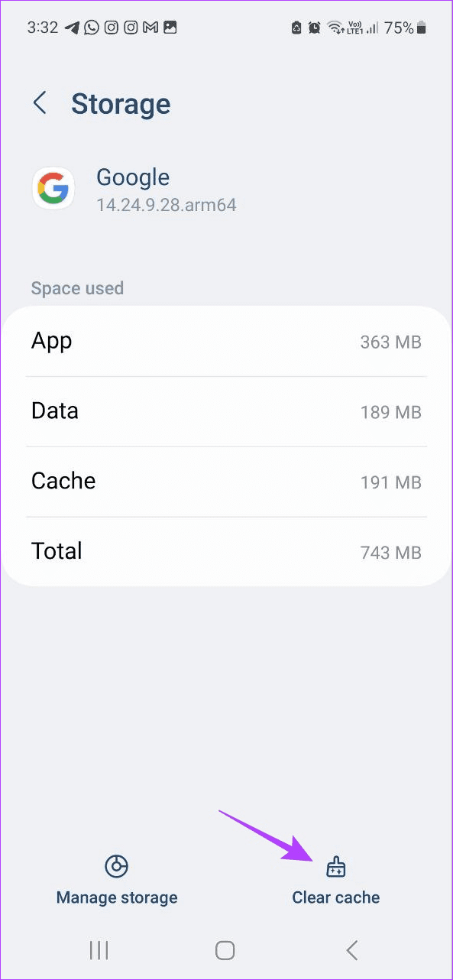
Task: Select the Data storage entry
Action: [226, 411]
